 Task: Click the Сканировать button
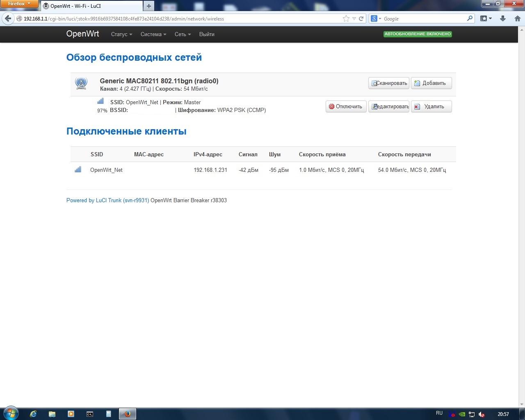coord(389,83)
